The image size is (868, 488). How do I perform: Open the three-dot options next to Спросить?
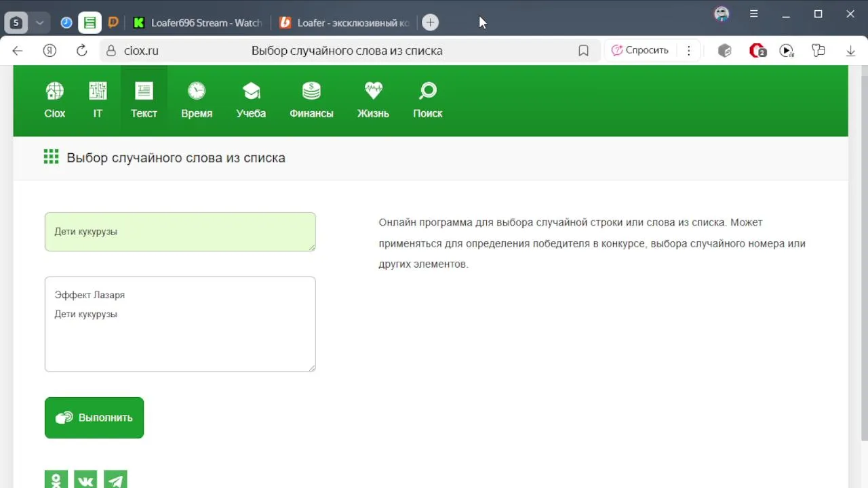[x=689, y=51]
